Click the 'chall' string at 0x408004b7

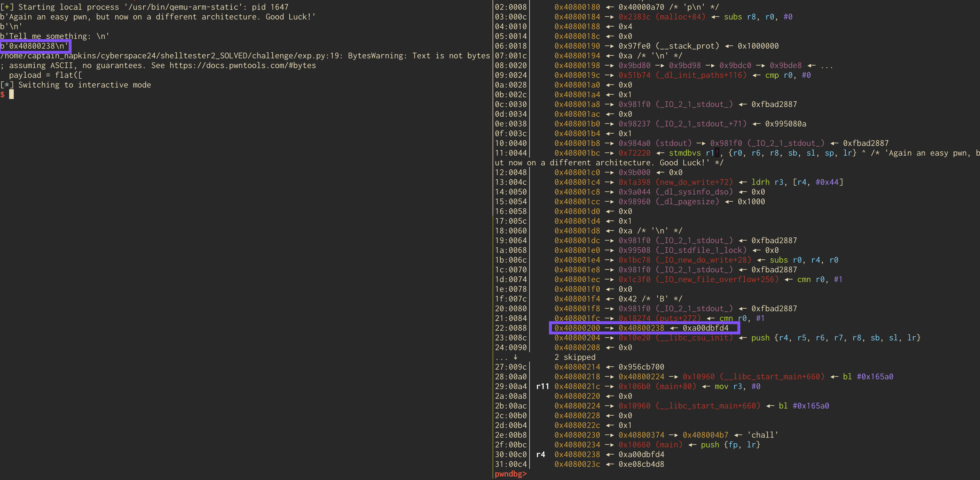(763, 435)
